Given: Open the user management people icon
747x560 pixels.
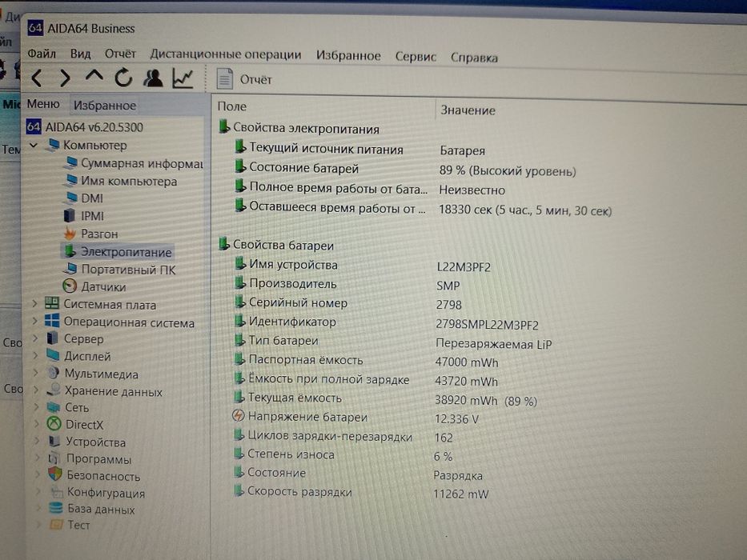Looking at the screenshot, I should [x=153, y=78].
